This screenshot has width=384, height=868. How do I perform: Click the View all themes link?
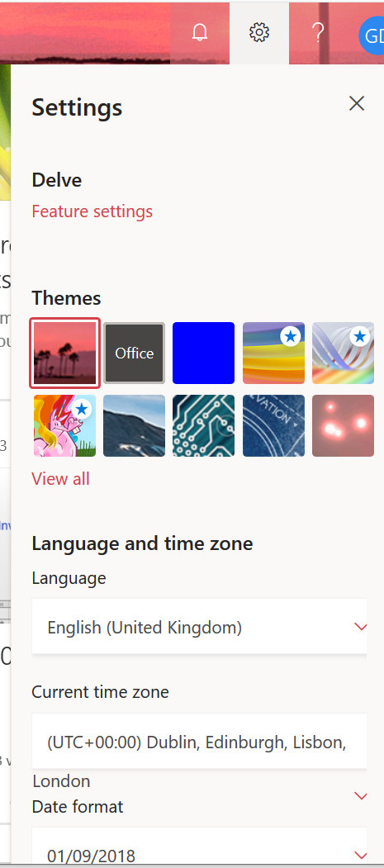coord(60,479)
